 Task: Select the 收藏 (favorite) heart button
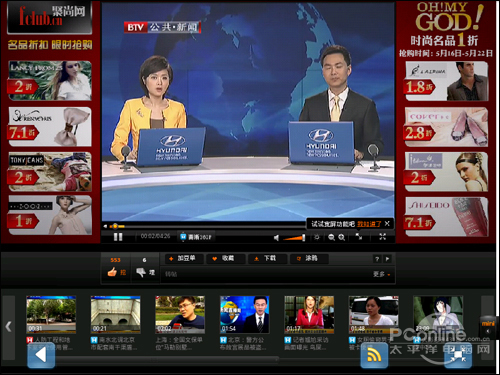225,258
